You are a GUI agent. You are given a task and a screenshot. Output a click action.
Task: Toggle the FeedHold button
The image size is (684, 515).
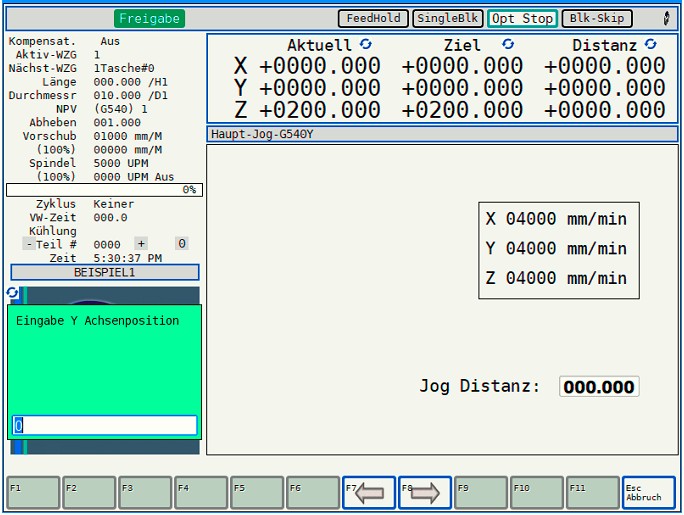(x=373, y=18)
